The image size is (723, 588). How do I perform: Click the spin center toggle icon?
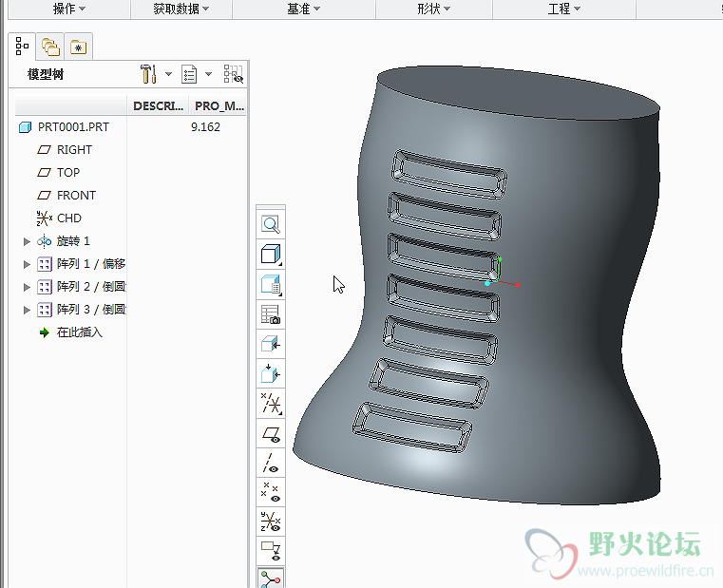[271, 579]
